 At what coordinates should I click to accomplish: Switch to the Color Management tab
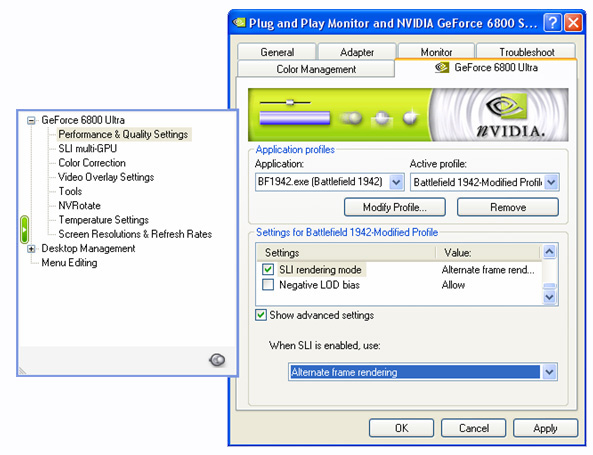[316, 69]
